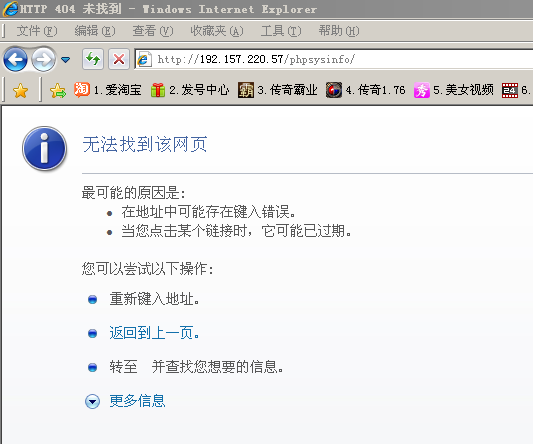This screenshot has height=444, width=533.
Task: Go back with the blue Back arrow
Action: tap(16, 59)
